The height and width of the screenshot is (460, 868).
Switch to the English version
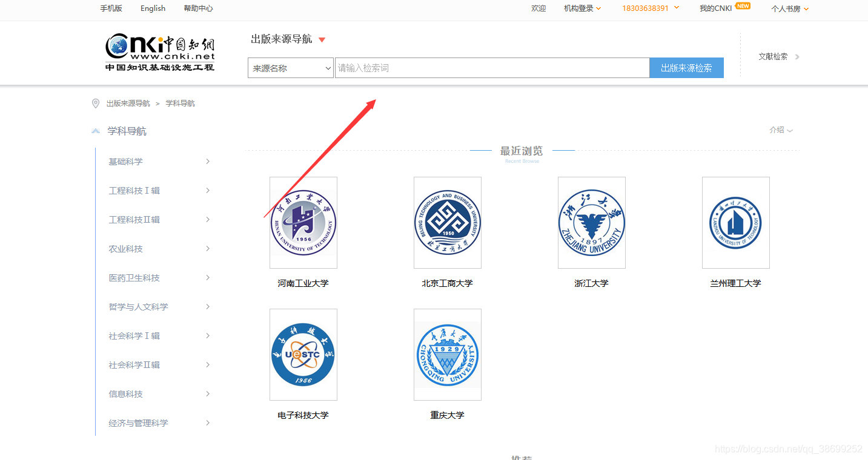tap(153, 8)
